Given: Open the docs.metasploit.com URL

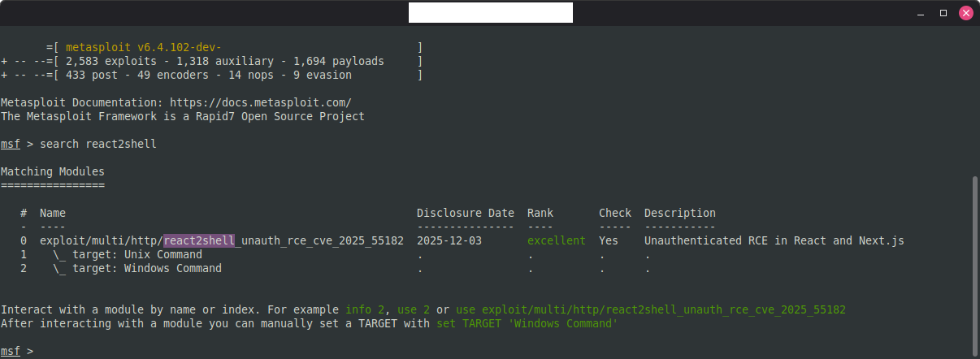Looking at the screenshot, I should tap(260, 103).
